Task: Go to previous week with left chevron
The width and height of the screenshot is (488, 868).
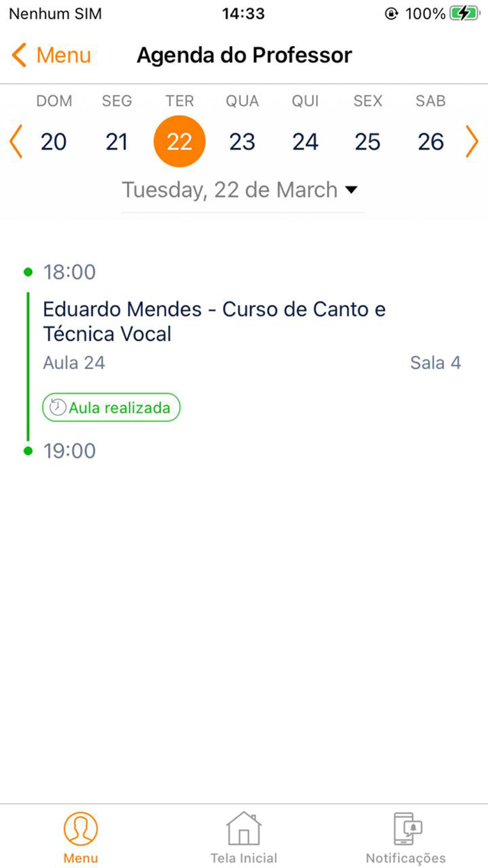Action: 15,141
